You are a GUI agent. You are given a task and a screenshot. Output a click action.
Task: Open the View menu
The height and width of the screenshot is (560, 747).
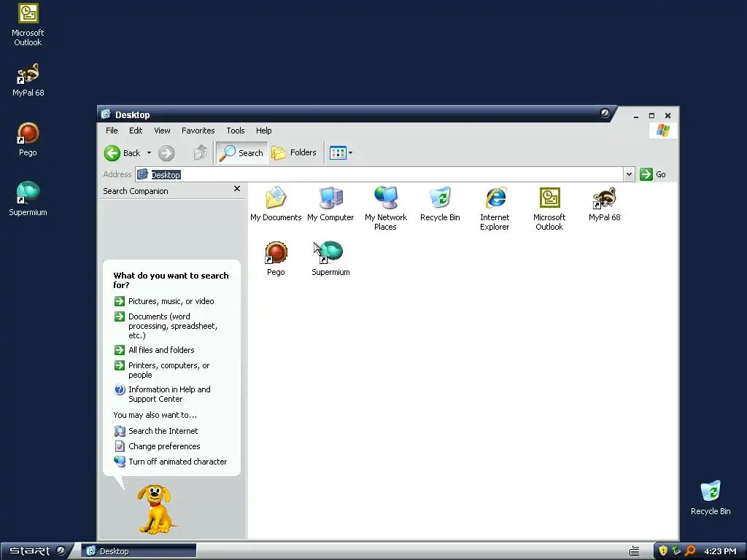(162, 131)
